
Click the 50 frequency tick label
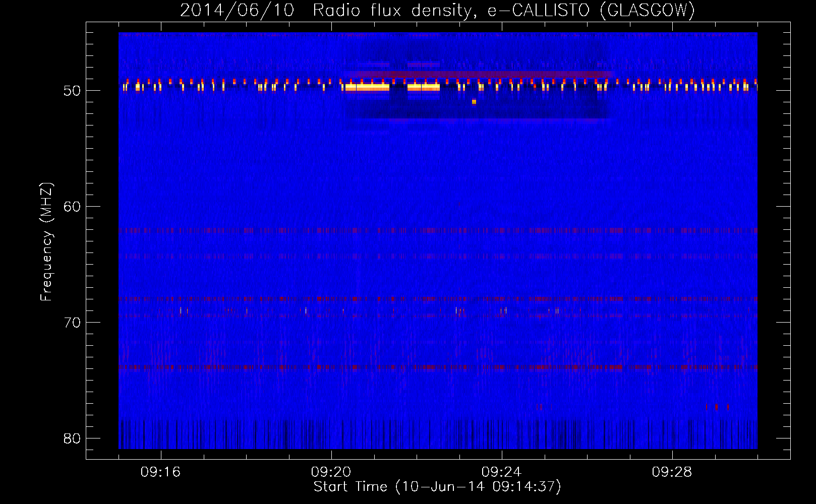[73, 91]
